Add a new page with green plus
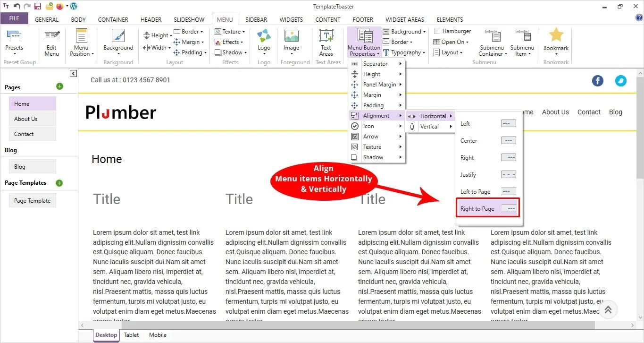Screen dimensions: 644x343 [59, 86]
